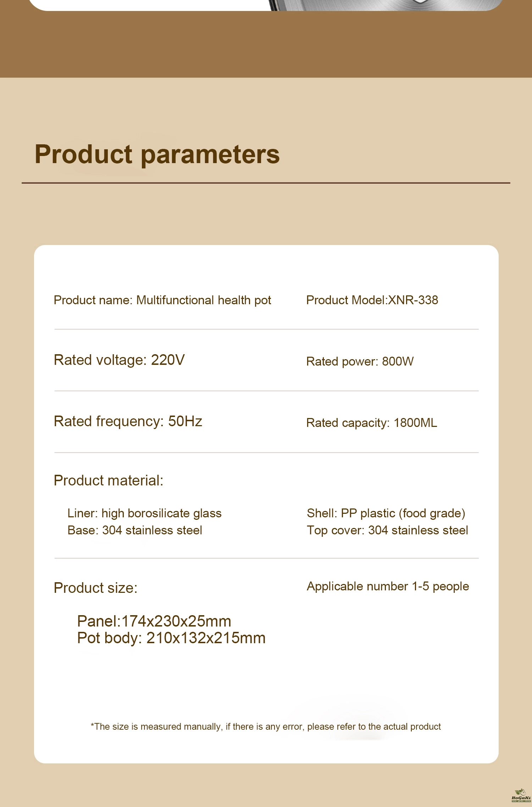Click the Liner: high borosilicate glass line
The width and height of the screenshot is (532, 807).
pyautogui.click(x=144, y=513)
